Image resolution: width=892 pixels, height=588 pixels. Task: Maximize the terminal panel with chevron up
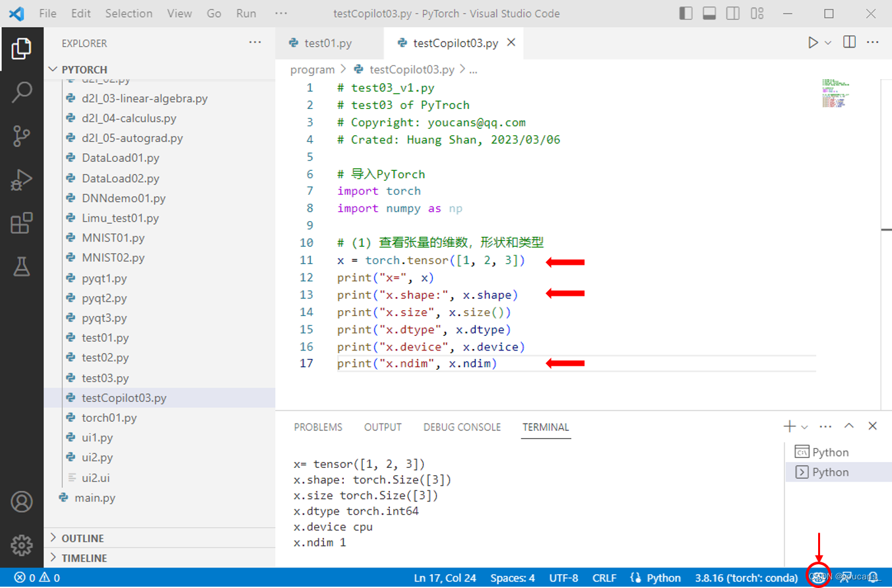tap(849, 426)
